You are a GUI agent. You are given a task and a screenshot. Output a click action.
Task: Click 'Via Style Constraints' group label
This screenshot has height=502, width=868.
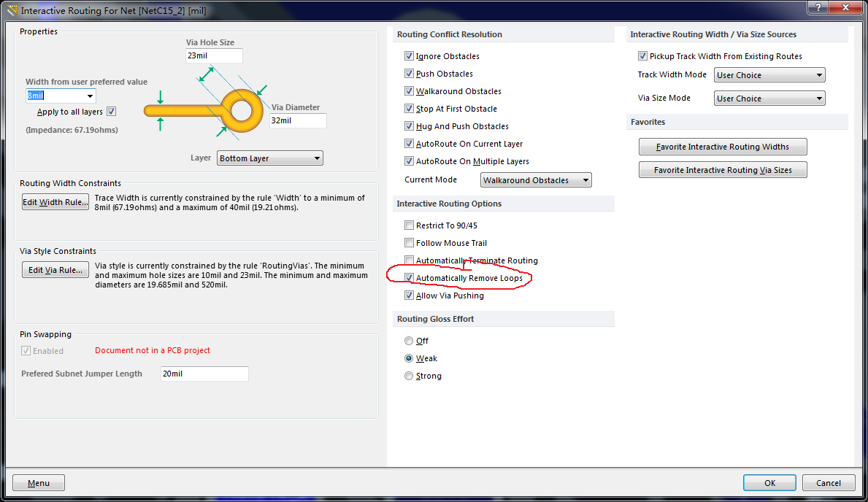pos(58,251)
